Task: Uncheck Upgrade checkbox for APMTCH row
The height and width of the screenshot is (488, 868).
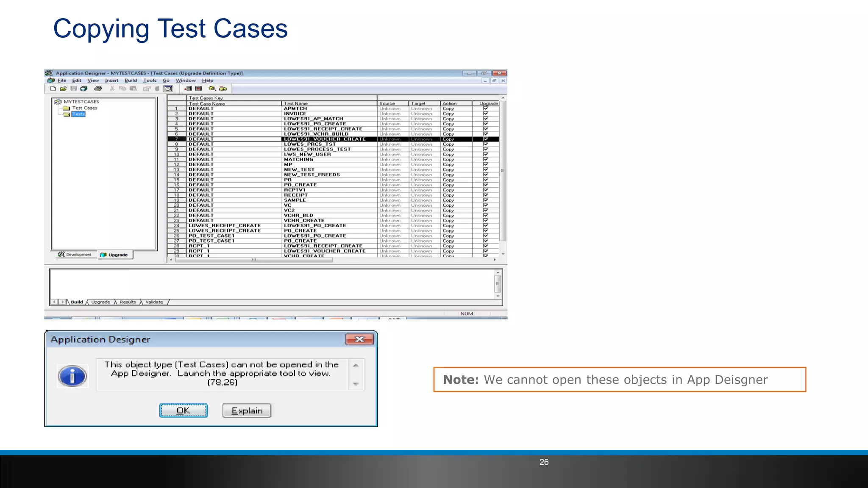Action: (486, 108)
